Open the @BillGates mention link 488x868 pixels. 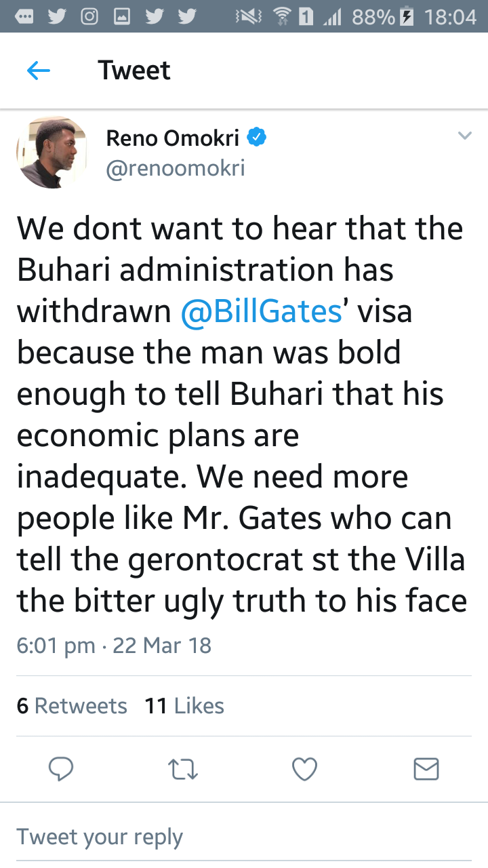coord(261,311)
